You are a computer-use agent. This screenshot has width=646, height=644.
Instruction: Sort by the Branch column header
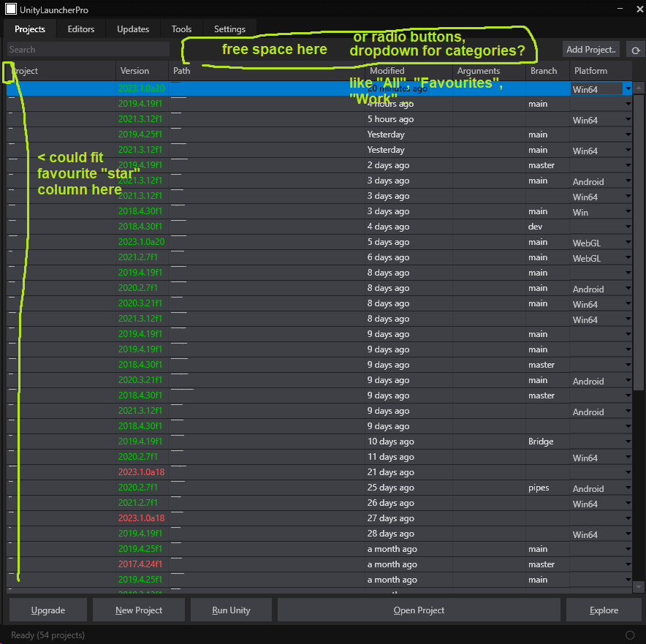(547, 71)
